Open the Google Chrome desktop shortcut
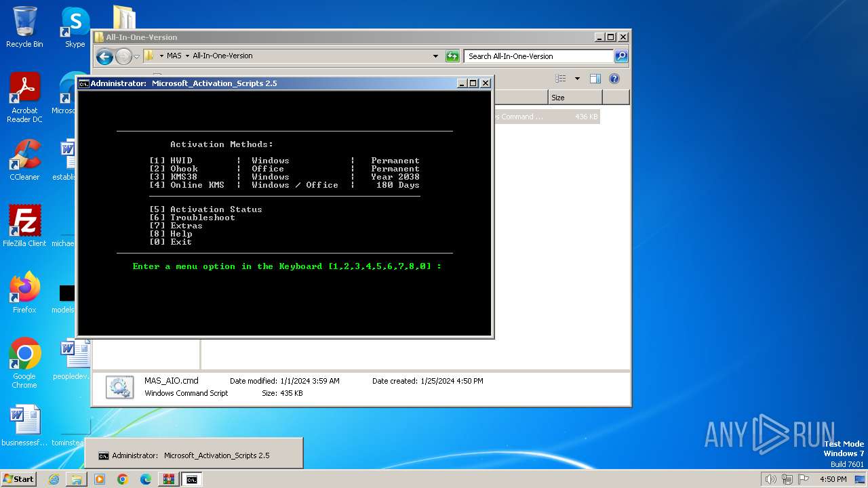This screenshot has height=488, width=868. pyautogui.click(x=24, y=363)
